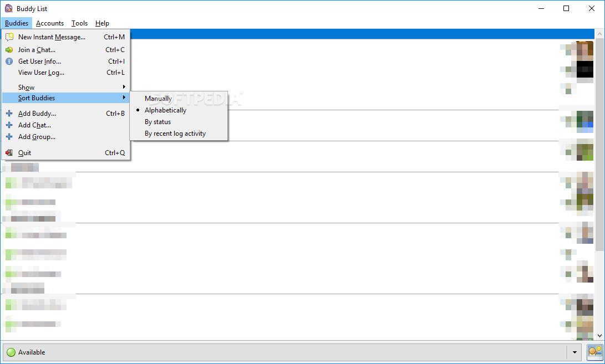This screenshot has width=605, height=364.
Task: Click the buddy icon selector at bottom right
Action: [594, 352]
